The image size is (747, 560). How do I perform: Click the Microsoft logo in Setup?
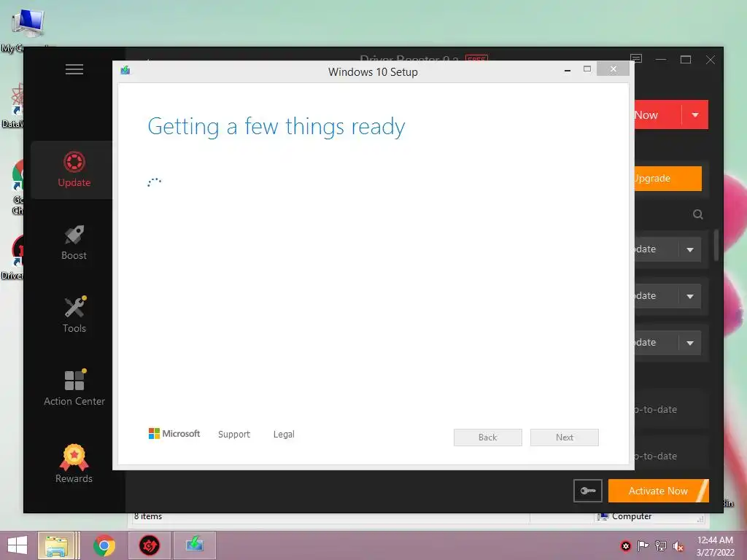point(174,434)
